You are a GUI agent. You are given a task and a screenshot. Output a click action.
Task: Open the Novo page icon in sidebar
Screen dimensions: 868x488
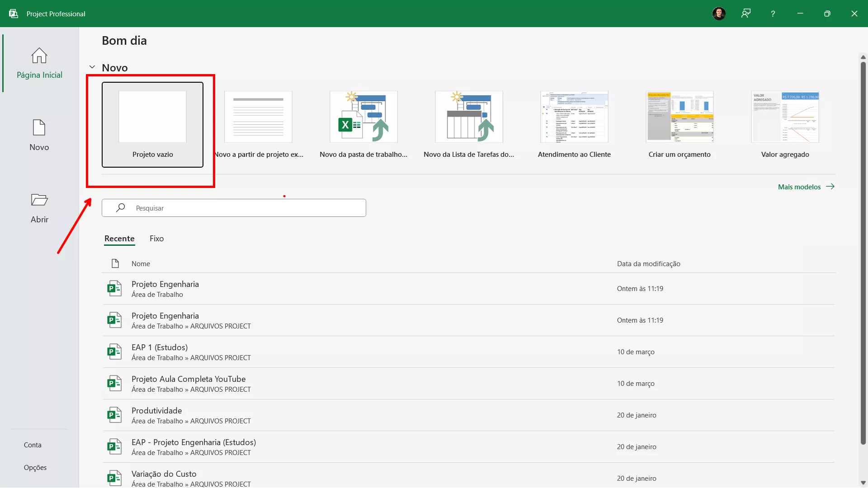tap(39, 128)
